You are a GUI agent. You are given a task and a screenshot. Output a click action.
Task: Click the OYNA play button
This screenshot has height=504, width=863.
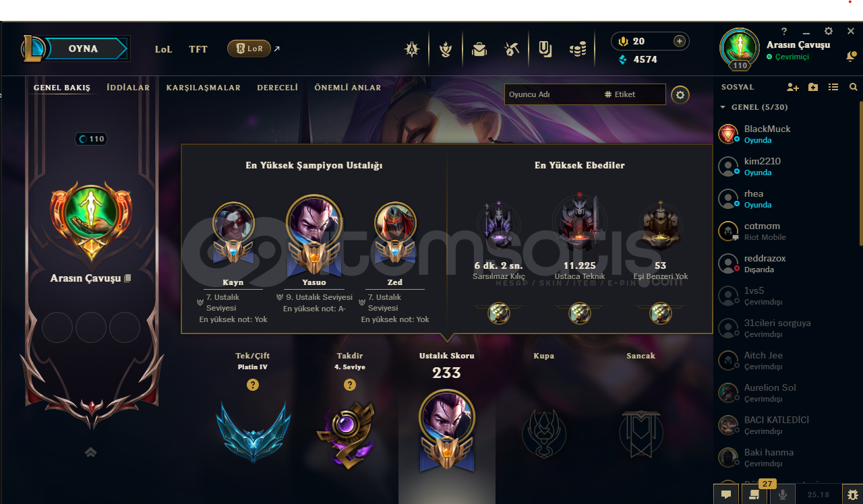tap(83, 49)
